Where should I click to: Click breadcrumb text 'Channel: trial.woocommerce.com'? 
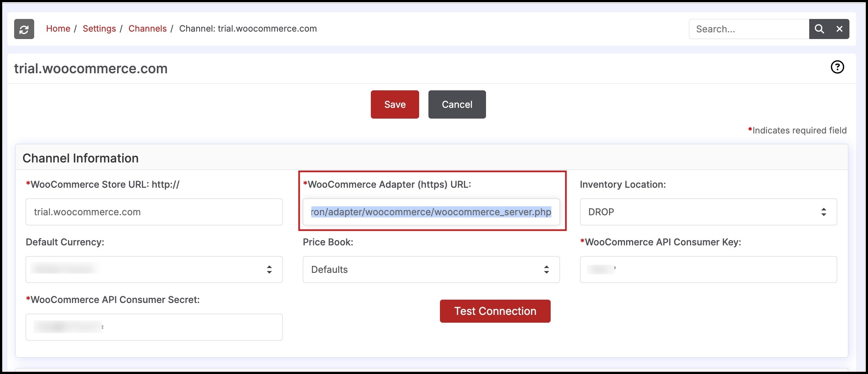[248, 29]
